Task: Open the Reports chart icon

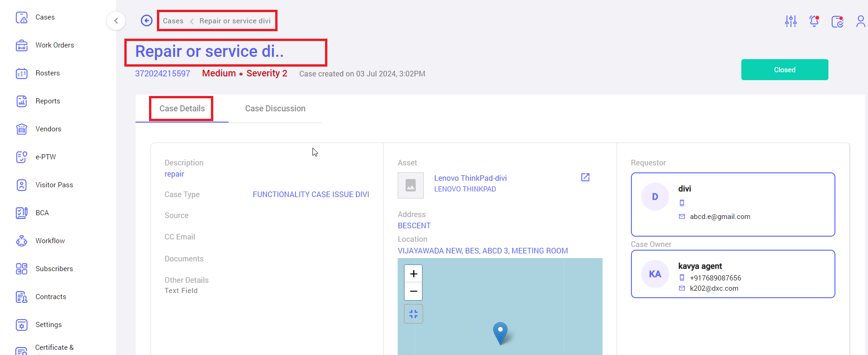Action: (22, 101)
